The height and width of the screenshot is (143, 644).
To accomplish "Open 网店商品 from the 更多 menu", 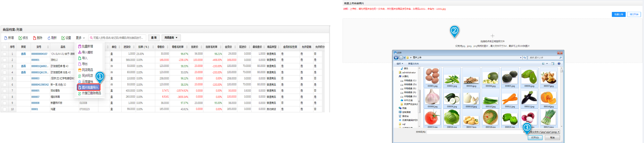I will [x=86, y=70].
